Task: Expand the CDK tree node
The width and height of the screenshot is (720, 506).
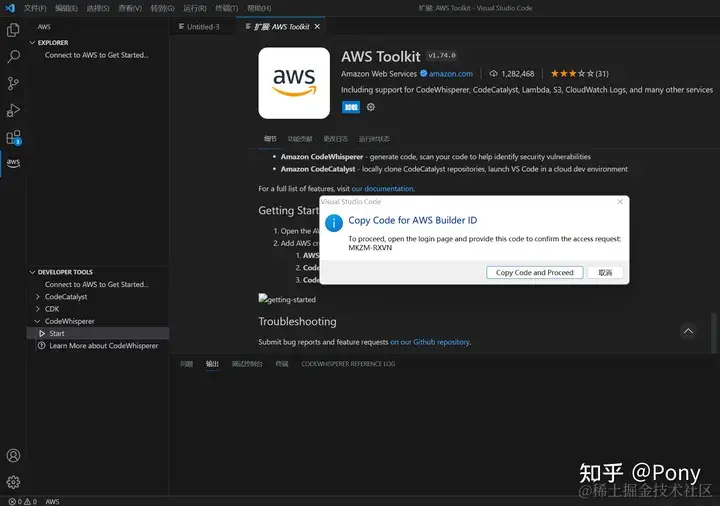Action: 38,309
